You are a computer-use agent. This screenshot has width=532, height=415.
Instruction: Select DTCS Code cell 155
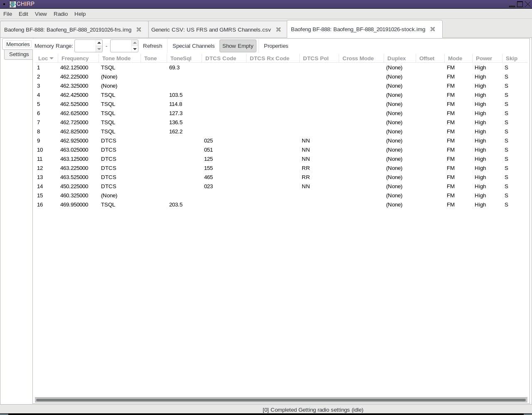(x=209, y=168)
